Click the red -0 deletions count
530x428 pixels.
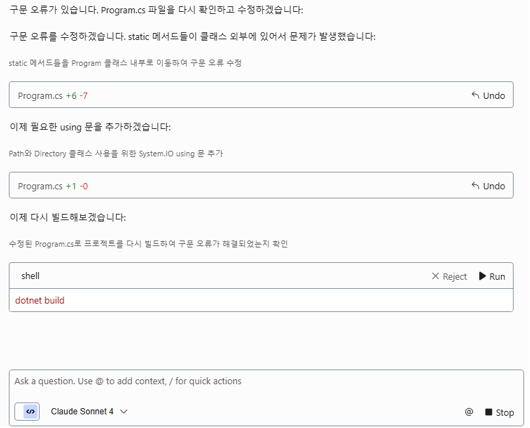pyautogui.click(x=84, y=186)
